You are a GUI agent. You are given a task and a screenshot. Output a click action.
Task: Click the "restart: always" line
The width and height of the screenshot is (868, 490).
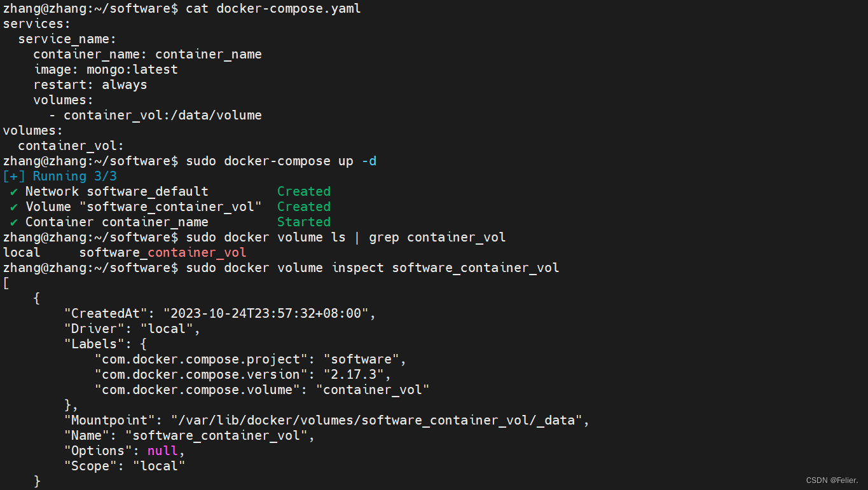(90, 85)
